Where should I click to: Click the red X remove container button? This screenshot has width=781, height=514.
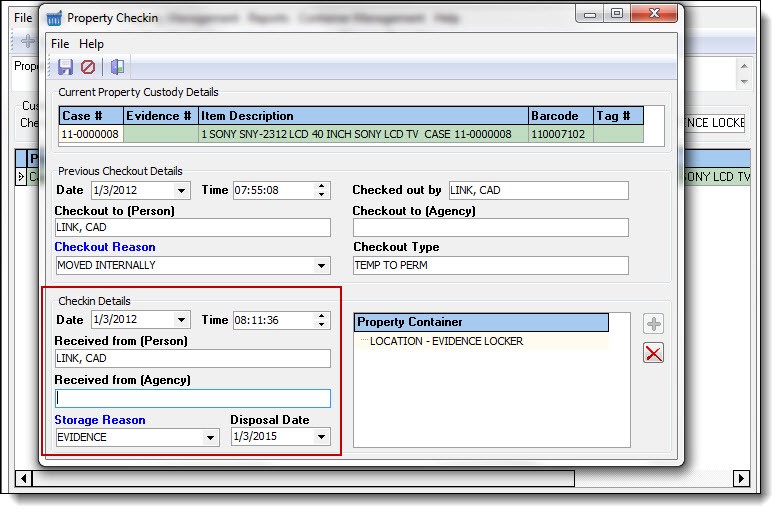tap(654, 352)
